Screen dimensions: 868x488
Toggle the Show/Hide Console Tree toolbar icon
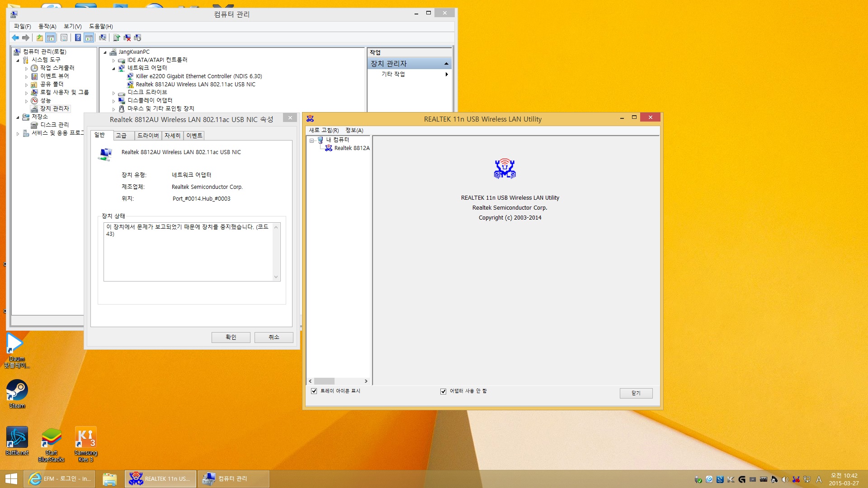pyautogui.click(x=51, y=38)
